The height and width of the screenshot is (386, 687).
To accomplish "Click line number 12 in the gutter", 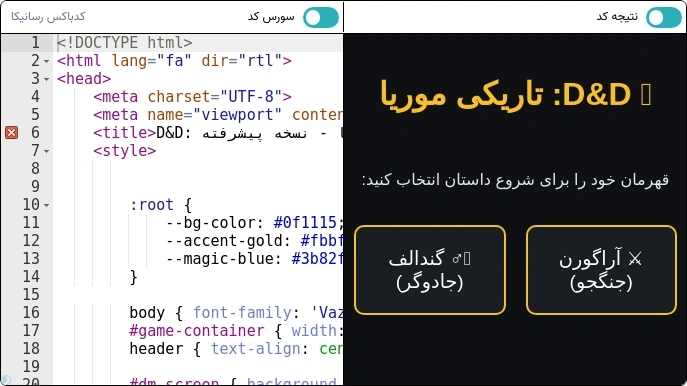I will point(31,241).
